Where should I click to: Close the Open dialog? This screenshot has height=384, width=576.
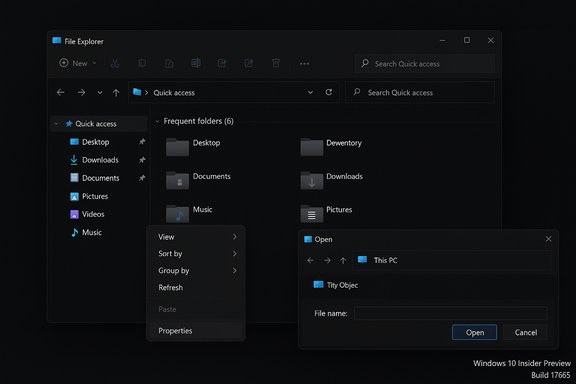click(x=548, y=239)
